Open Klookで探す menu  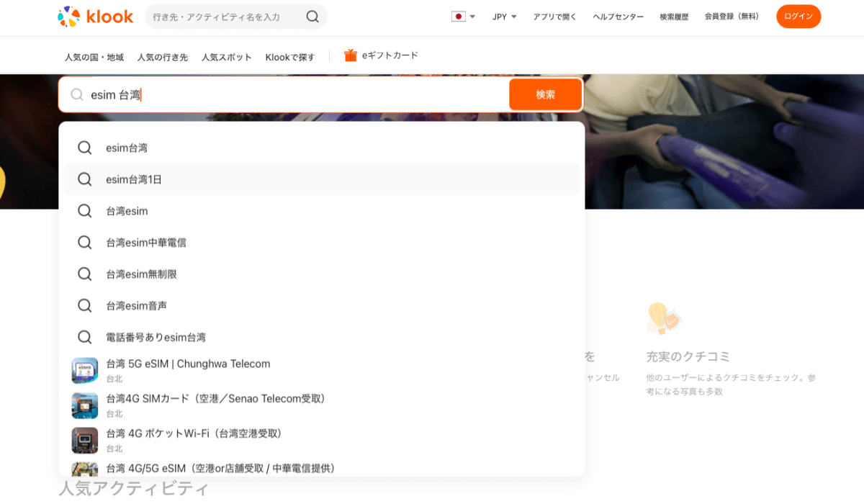[x=289, y=57]
